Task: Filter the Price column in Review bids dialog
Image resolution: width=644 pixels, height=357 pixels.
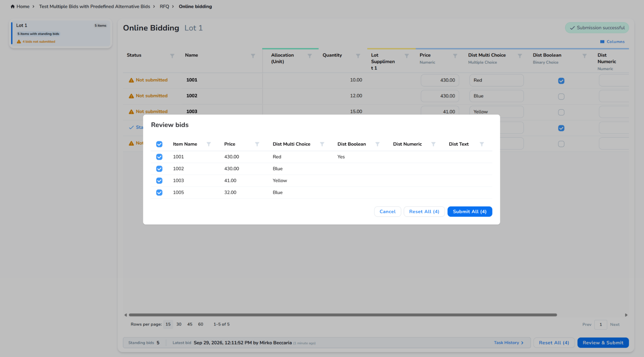Action: coord(257,144)
